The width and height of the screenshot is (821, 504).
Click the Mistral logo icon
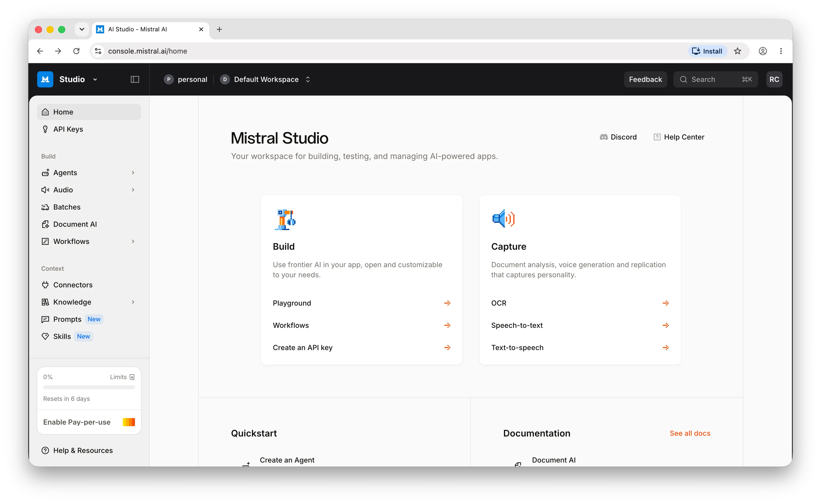(45, 79)
